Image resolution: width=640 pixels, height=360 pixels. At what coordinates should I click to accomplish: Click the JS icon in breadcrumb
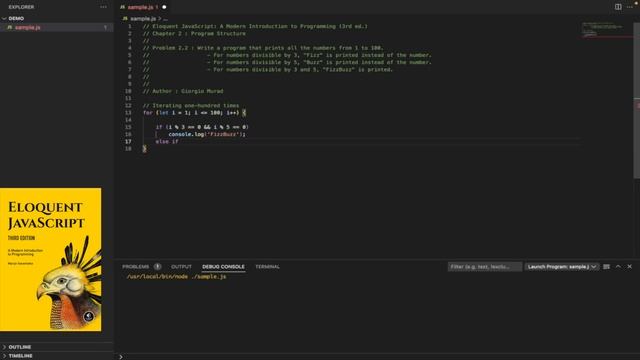coord(125,18)
